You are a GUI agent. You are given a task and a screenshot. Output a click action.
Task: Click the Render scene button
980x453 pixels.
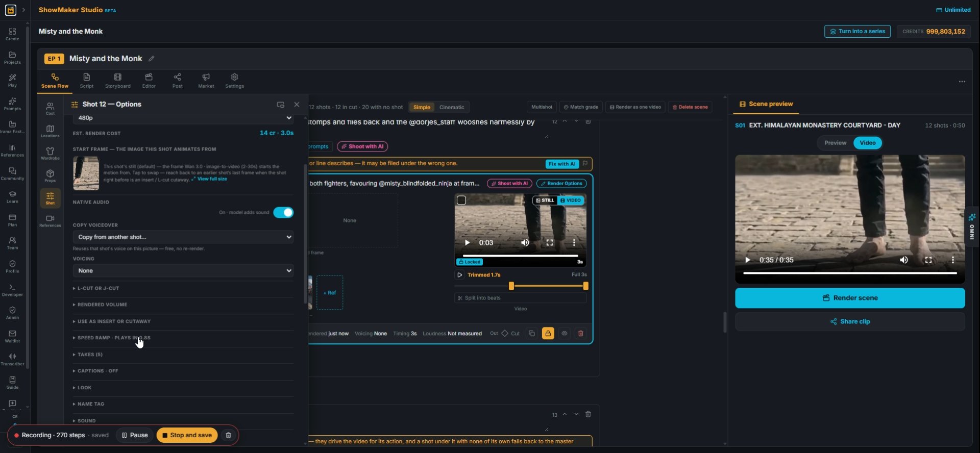pyautogui.click(x=850, y=298)
